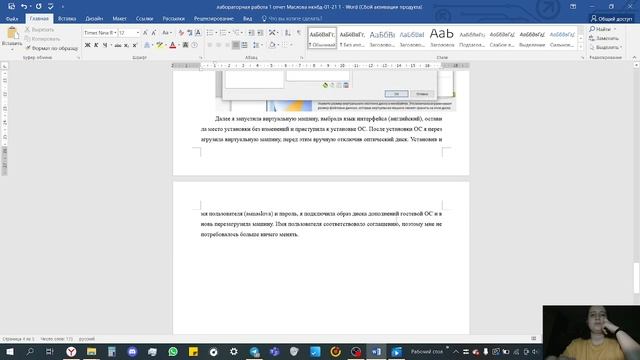Open change case Aa dropdown

166,33
